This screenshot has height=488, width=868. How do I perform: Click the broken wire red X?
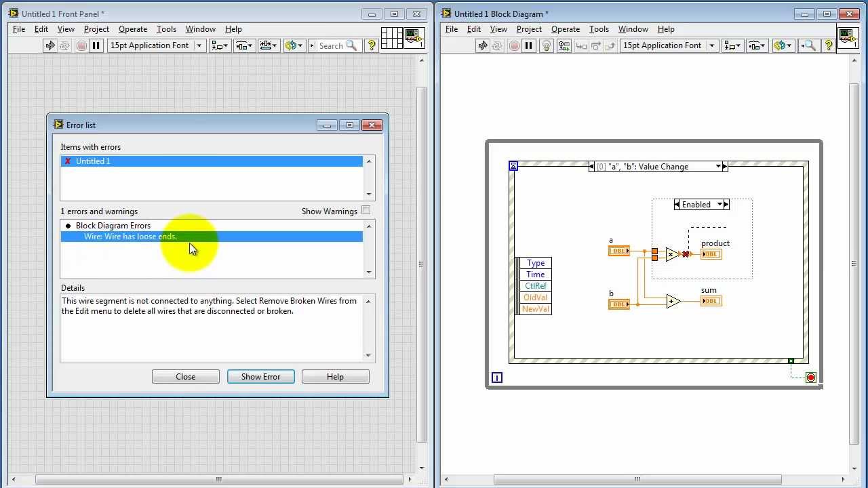point(686,254)
